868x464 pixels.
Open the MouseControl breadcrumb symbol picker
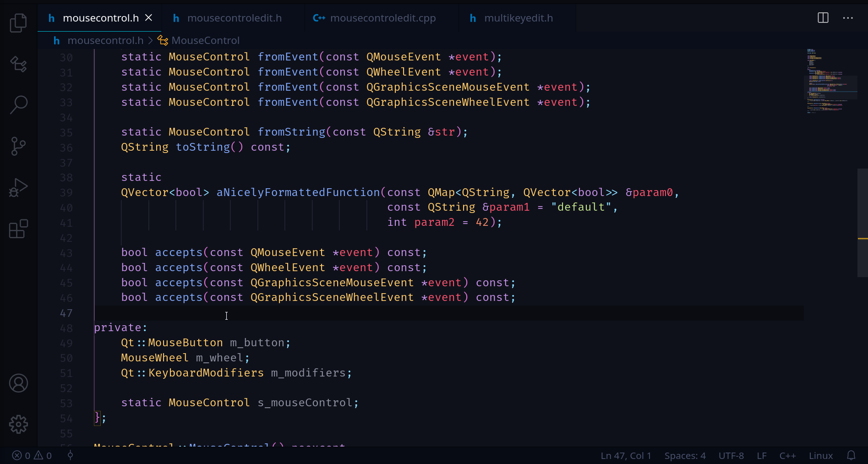click(205, 40)
